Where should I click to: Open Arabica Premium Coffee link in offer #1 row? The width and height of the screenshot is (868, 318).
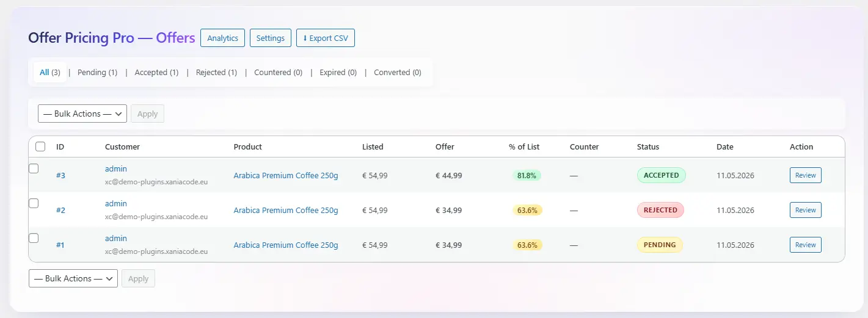286,245
